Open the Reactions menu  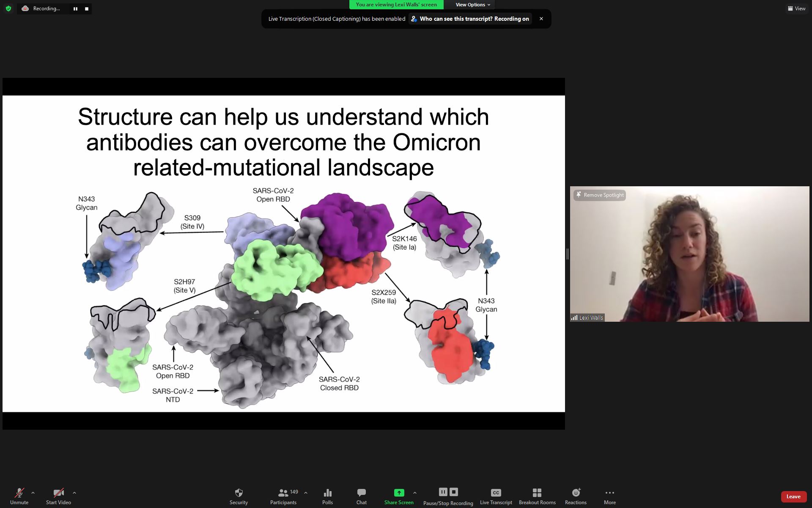pos(576,496)
